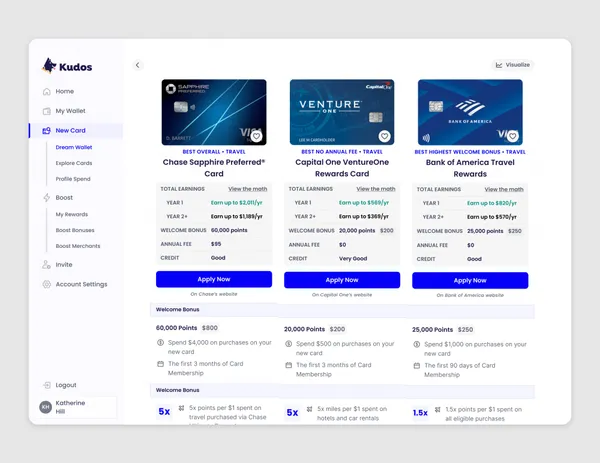Image resolution: width=600 pixels, height=463 pixels.
Task: Apply Now for Bank of America
Action: click(x=470, y=280)
